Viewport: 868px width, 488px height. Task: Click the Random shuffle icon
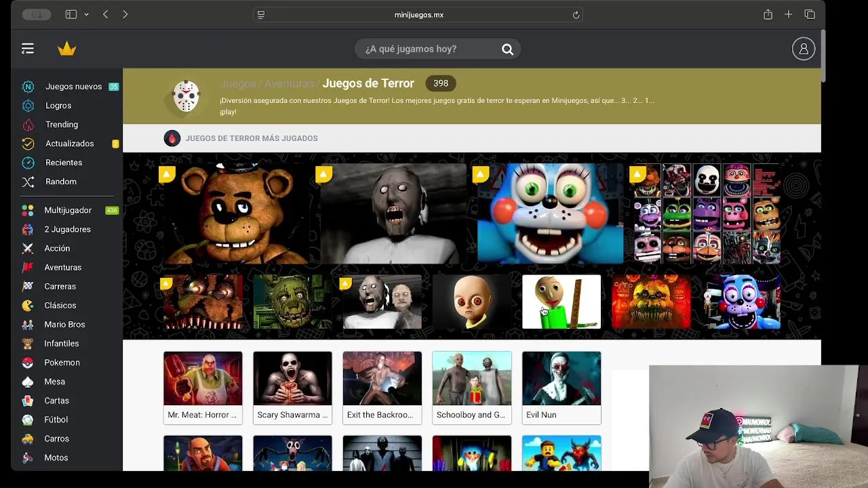point(28,182)
